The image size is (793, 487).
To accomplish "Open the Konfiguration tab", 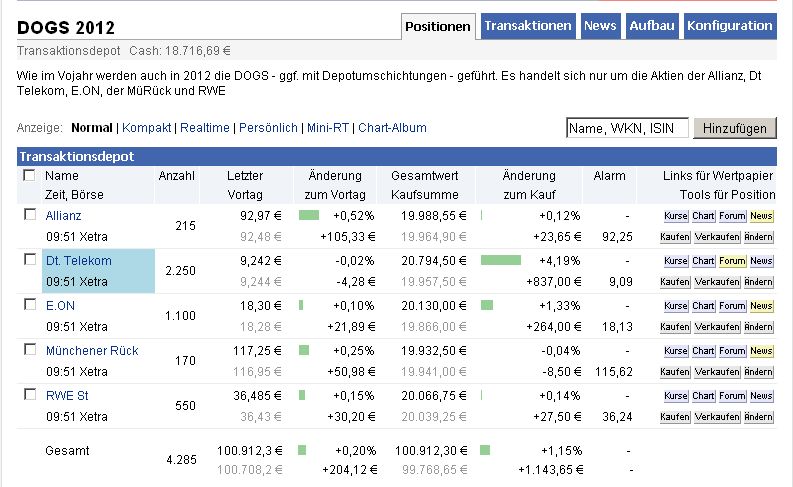I will [730, 26].
